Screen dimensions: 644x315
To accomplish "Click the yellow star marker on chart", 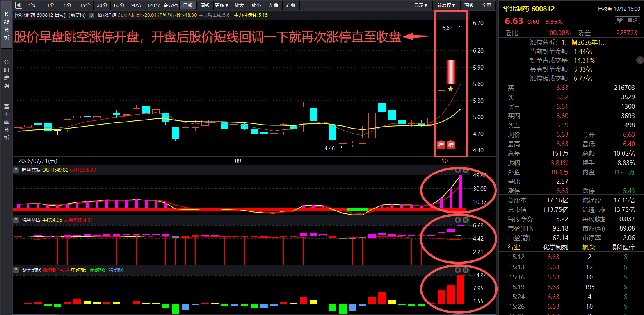I will 450,89.
